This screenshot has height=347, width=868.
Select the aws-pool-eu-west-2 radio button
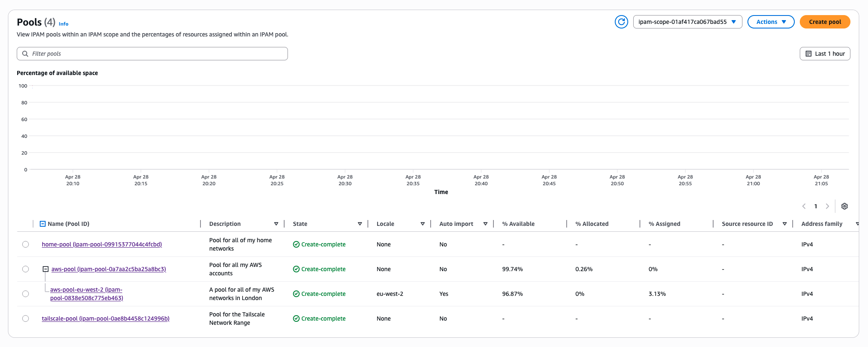(26, 294)
